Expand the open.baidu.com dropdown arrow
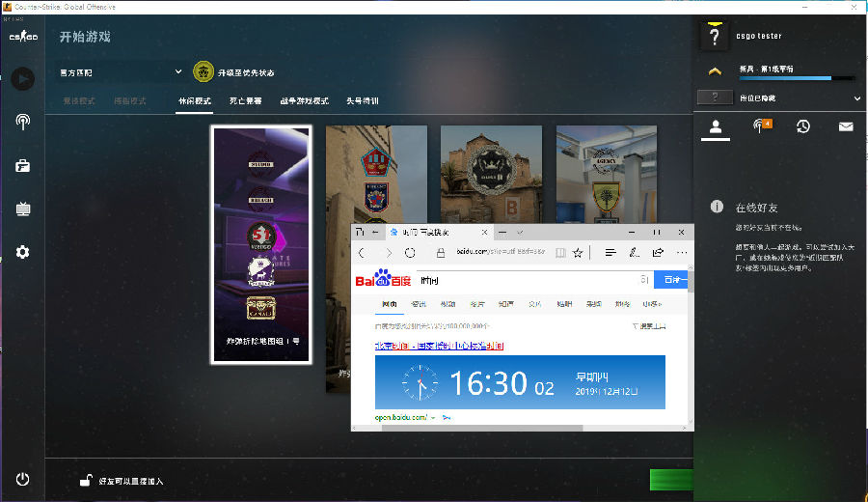 point(433,417)
